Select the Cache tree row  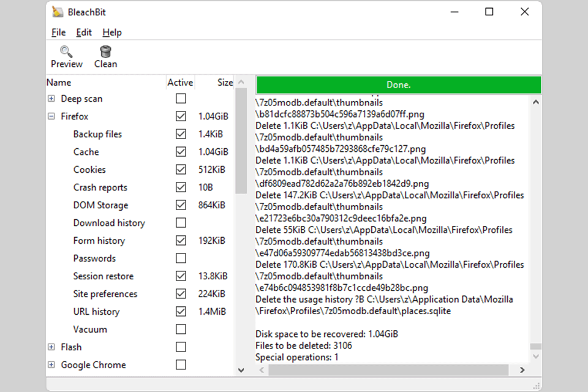(x=141, y=151)
